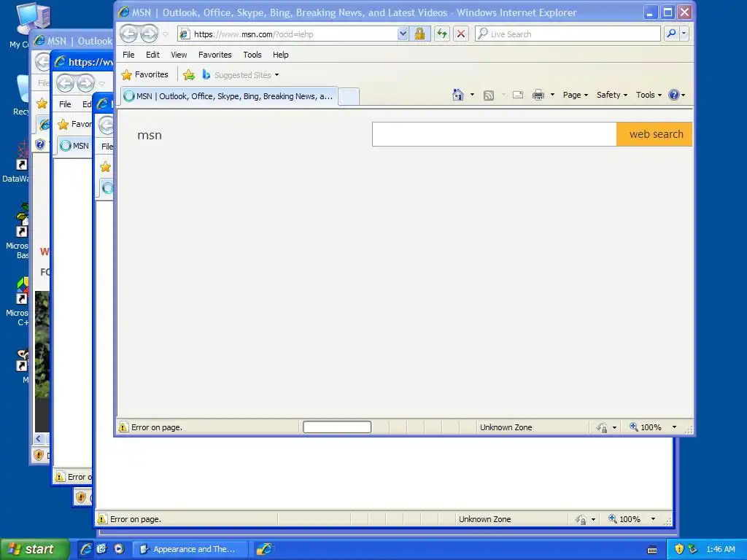Click the Appearance and Themes taskbar button
Screen dimensions: 747x560
point(189,549)
